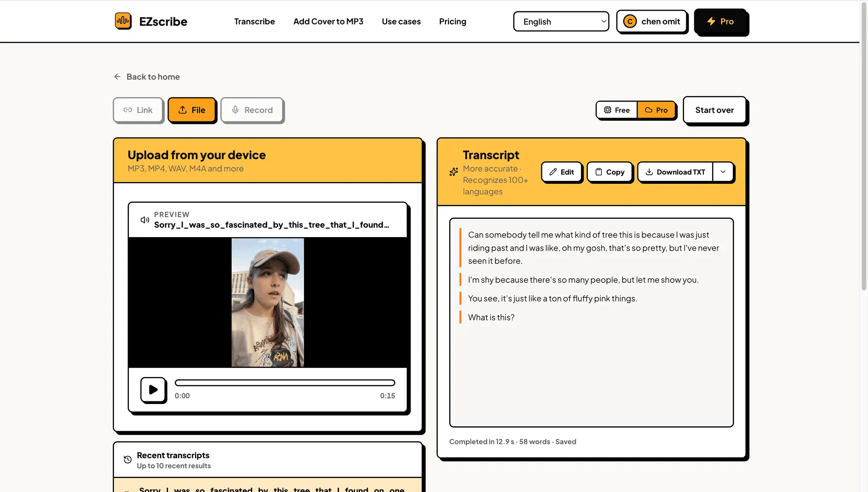This screenshot has width=868, height=492.
Task: Select transcript line 'I'm shy because'
Action: point(583,280)
